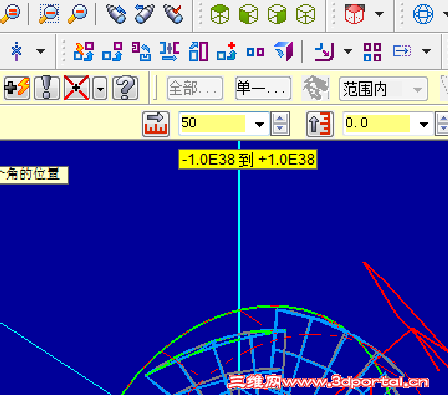Click the two small squares array icon
The image size is (448, 395).
pos(255,52)
